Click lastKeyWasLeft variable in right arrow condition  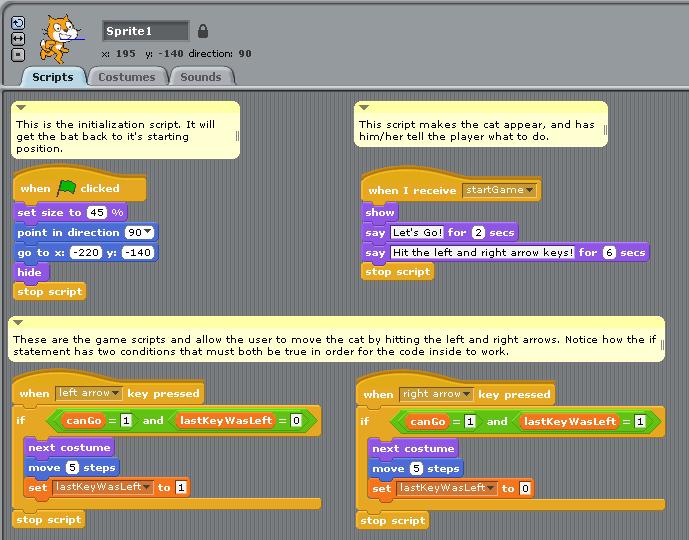[x=570, y=422]
